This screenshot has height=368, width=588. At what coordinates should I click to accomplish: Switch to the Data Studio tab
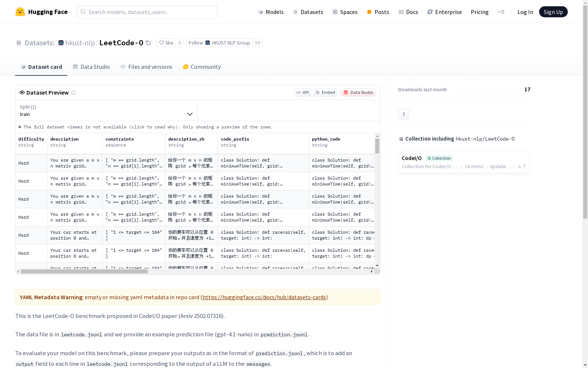point(91,67)
